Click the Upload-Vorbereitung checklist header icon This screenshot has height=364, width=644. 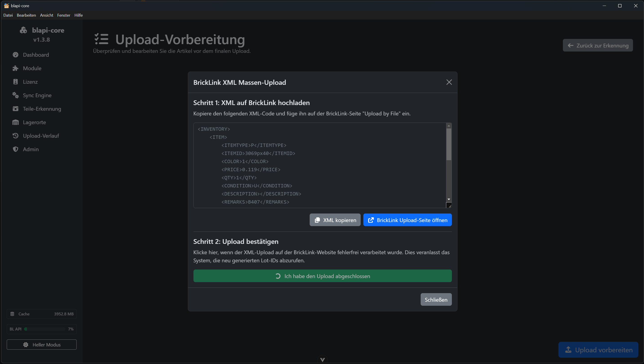tap(101, 39)
